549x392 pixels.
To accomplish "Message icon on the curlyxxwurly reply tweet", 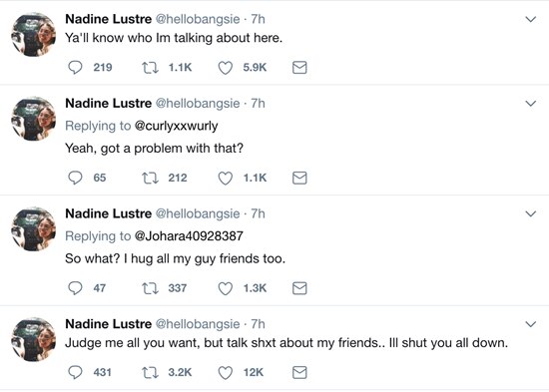I will click(x=299, y=178).
